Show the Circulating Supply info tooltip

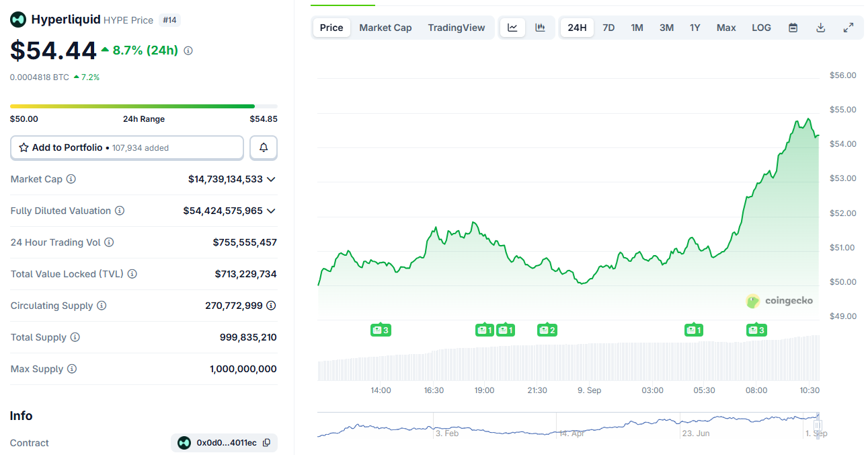pyautogui.click(x=102, y=306)
